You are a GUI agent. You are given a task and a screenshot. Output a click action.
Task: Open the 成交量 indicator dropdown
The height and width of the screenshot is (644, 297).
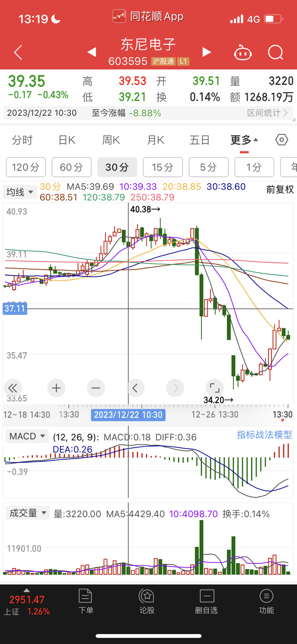click(28, 513)
